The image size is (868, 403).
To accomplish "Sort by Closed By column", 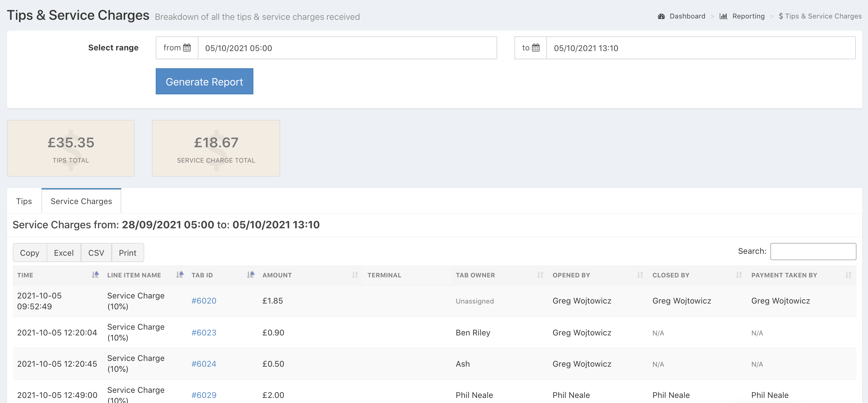I will click(x=739, y=275).
